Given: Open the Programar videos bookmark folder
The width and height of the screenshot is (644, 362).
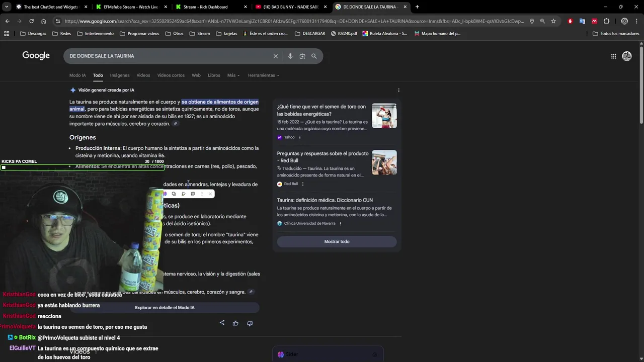Looking at the screenshot, I should tap(139, 33).
